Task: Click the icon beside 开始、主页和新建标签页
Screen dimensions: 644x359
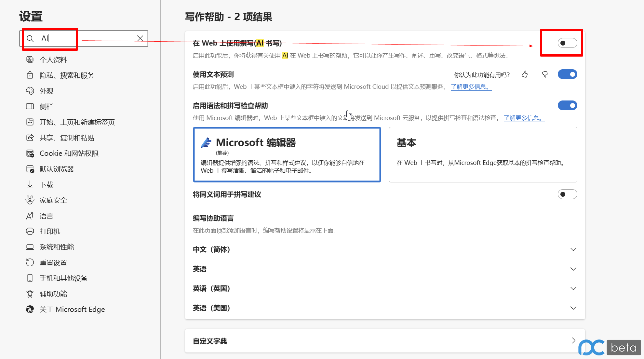Action: click(x=30, y=122)
